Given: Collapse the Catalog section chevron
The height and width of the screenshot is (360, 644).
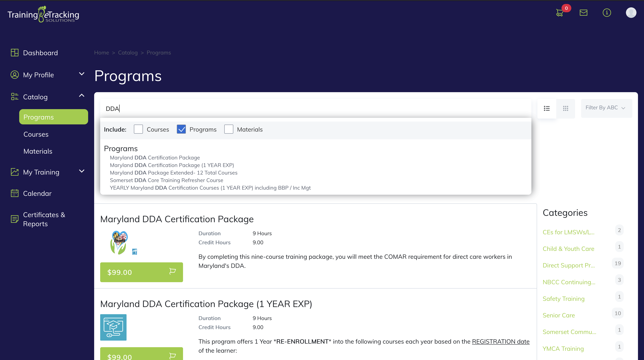Looking at the screenshot, I should [x=82, y=96].
